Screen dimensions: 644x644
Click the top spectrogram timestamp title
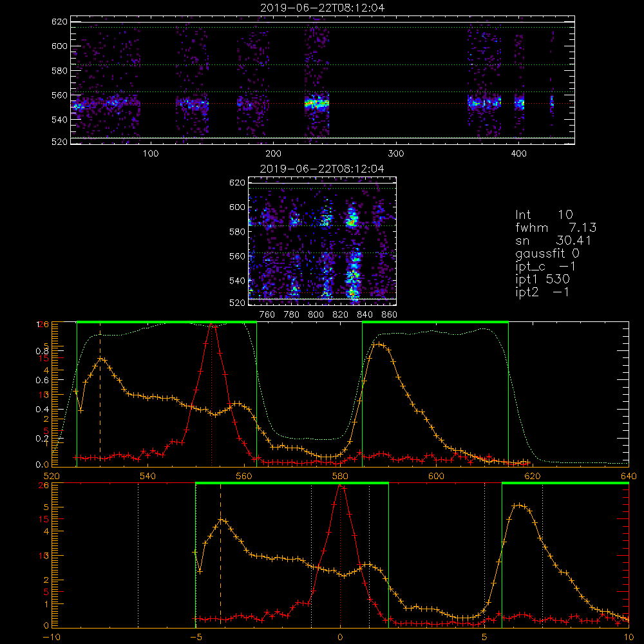click(322, 8)
